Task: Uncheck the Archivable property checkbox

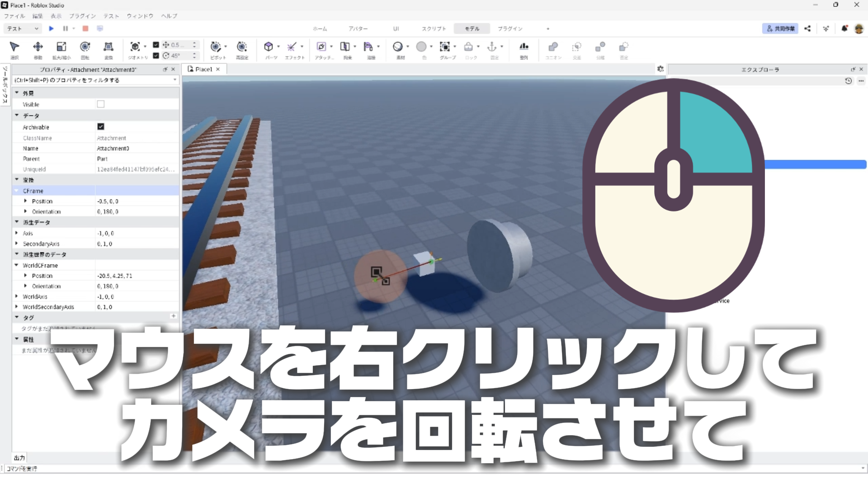Action: pos(101,127)
